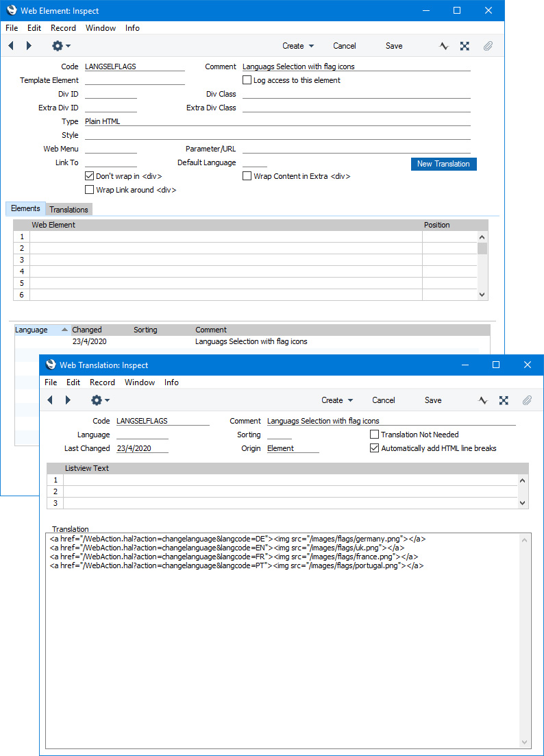Go to previous record in Web Element window
The image size is (544, 756).
11,46
